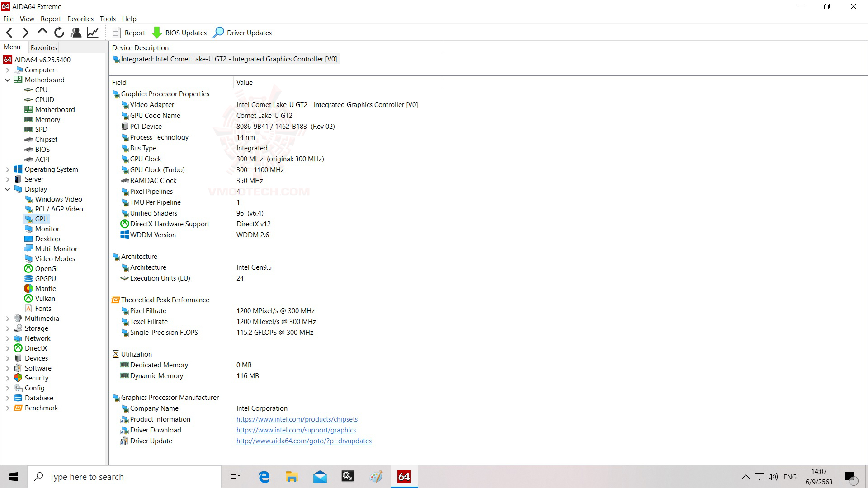This screenshot has width=868, height=488.
Task: Open the graph chart toolbar icon
Action: pos(93,33)
